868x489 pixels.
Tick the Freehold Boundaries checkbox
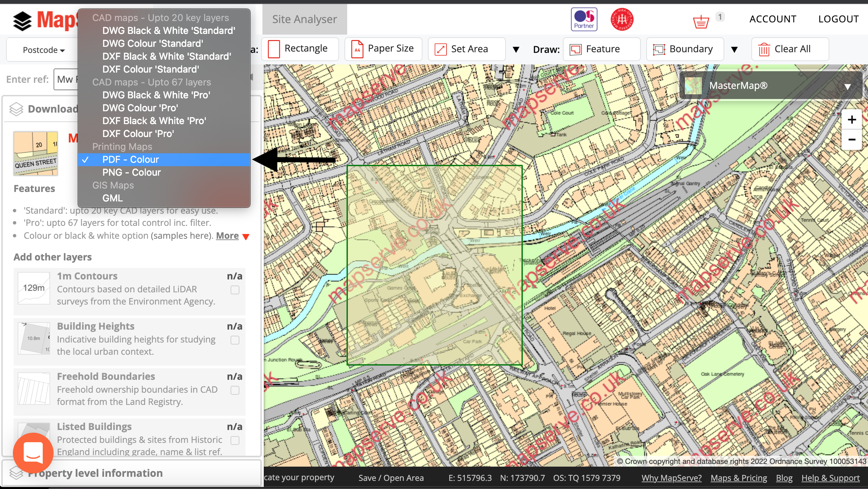pos(235,390)
